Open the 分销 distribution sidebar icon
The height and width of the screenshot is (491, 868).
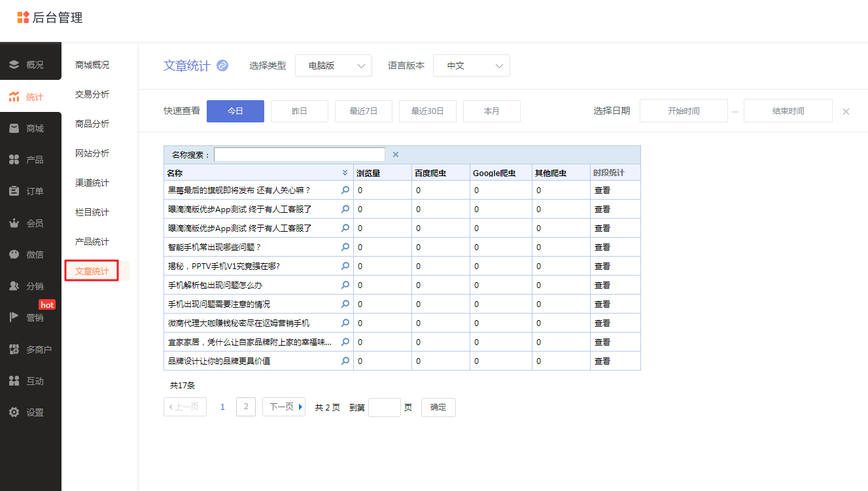[x=14, y=286]
